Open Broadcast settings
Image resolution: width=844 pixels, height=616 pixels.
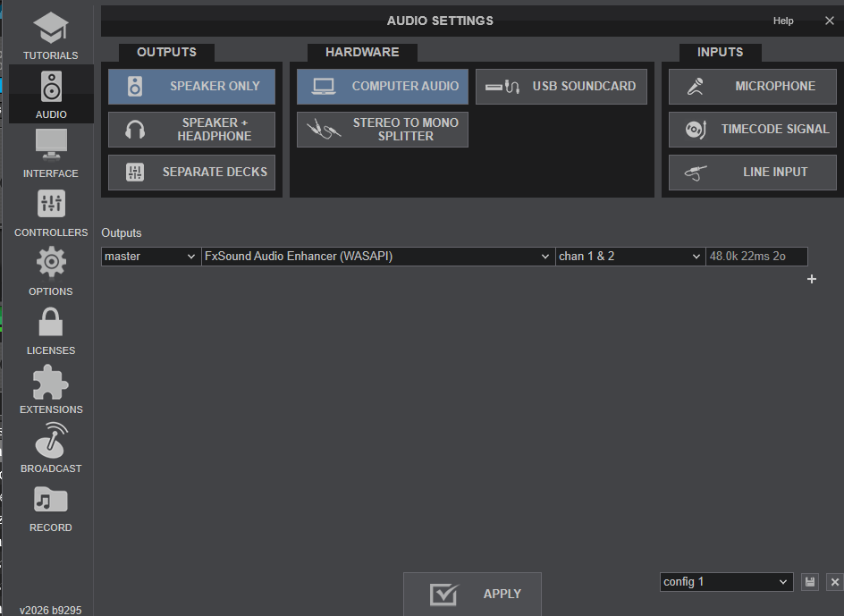[x=51, y=448]
